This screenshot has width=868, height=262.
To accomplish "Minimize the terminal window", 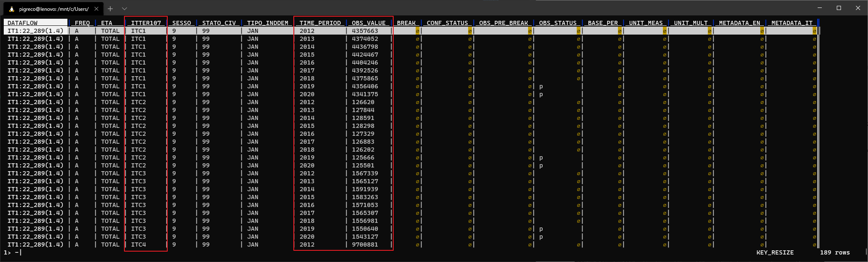I will tap(820, 8).
